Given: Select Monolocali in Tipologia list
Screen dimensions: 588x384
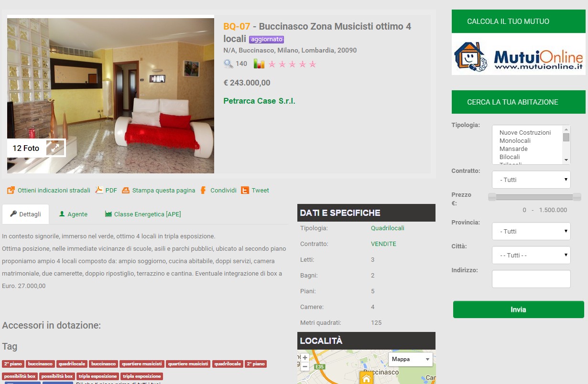Looking at the screenshot, I should pyautogui.click(x=515, y=141).
